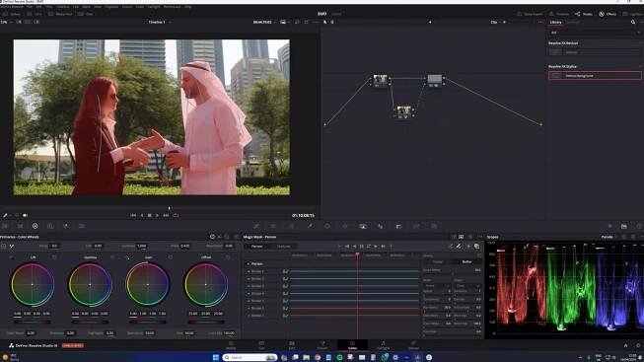
Task: Select the lower middle node thumbnail
Action: point(403,110)
